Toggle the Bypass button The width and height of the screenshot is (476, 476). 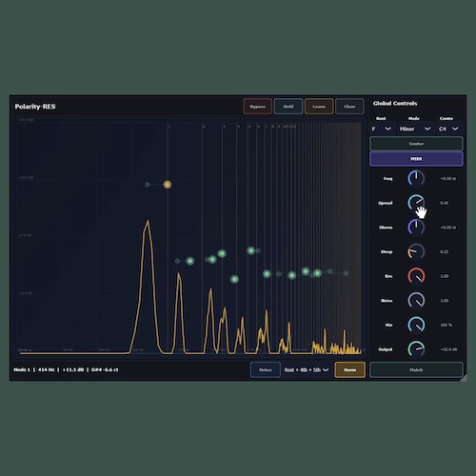[258, 107]
